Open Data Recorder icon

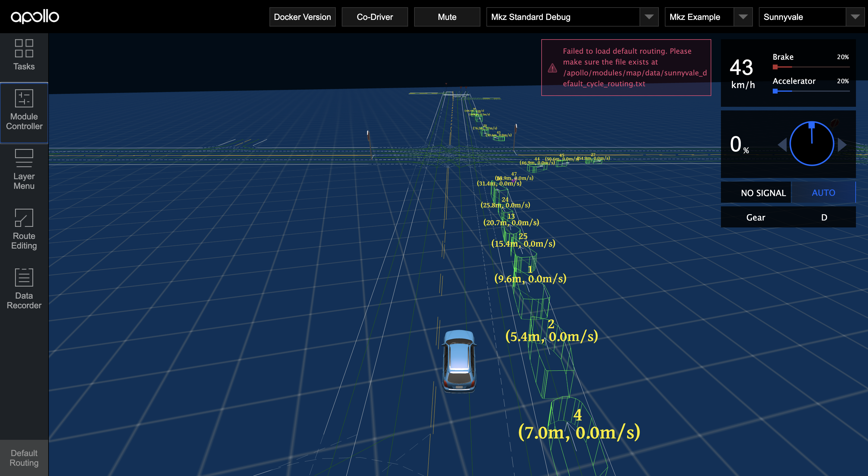coord(24,277)
